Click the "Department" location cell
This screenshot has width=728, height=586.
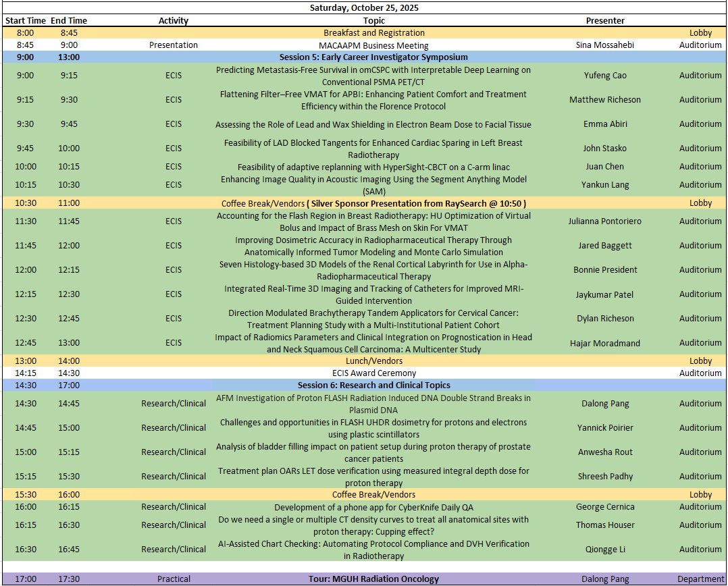(x=700, y=579)
